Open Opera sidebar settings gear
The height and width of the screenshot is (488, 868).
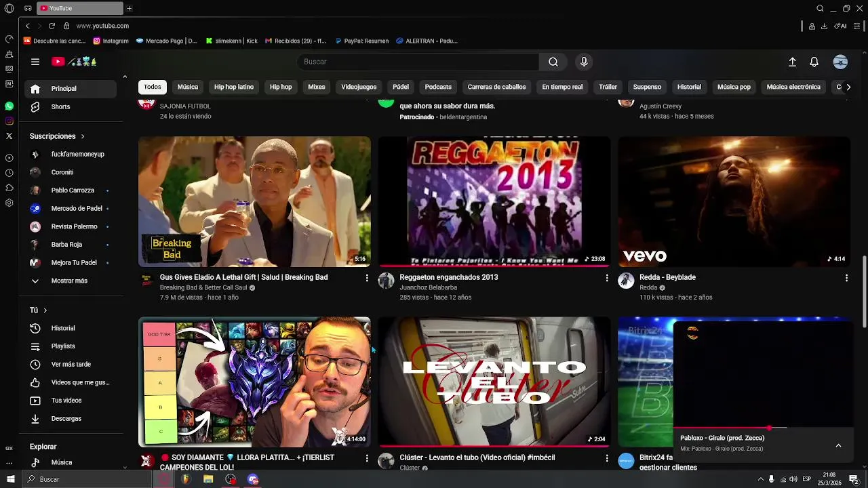click(x=9, y=203)
